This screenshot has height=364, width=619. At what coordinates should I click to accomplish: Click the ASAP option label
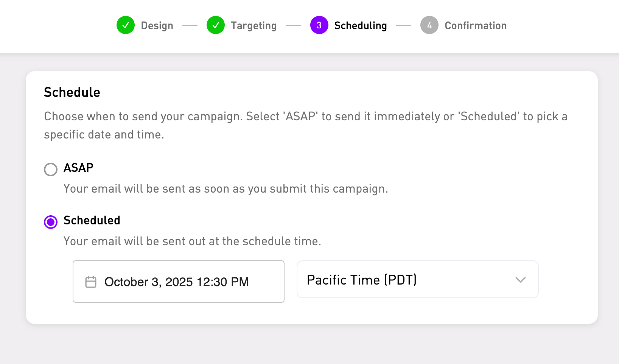tap(78, 168)
